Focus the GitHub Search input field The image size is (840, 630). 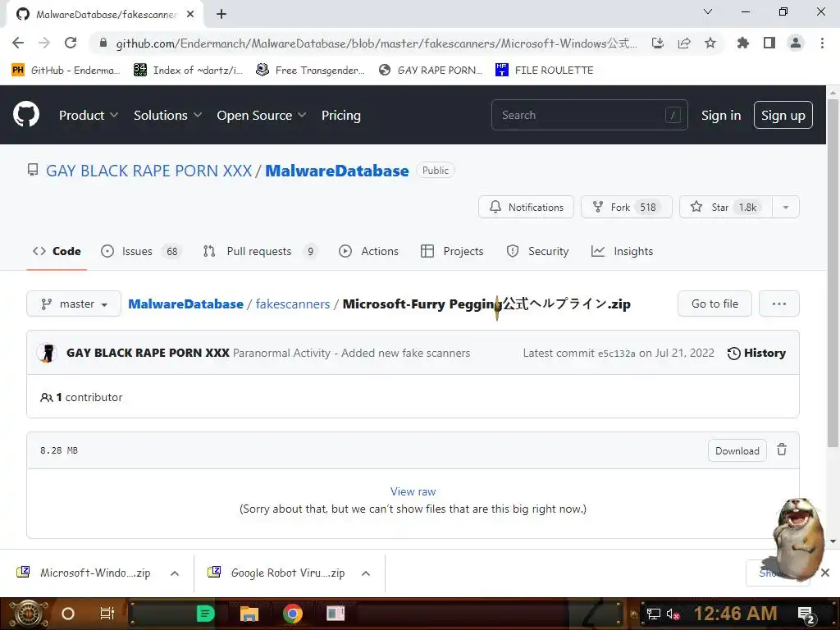tap(589, 115)
